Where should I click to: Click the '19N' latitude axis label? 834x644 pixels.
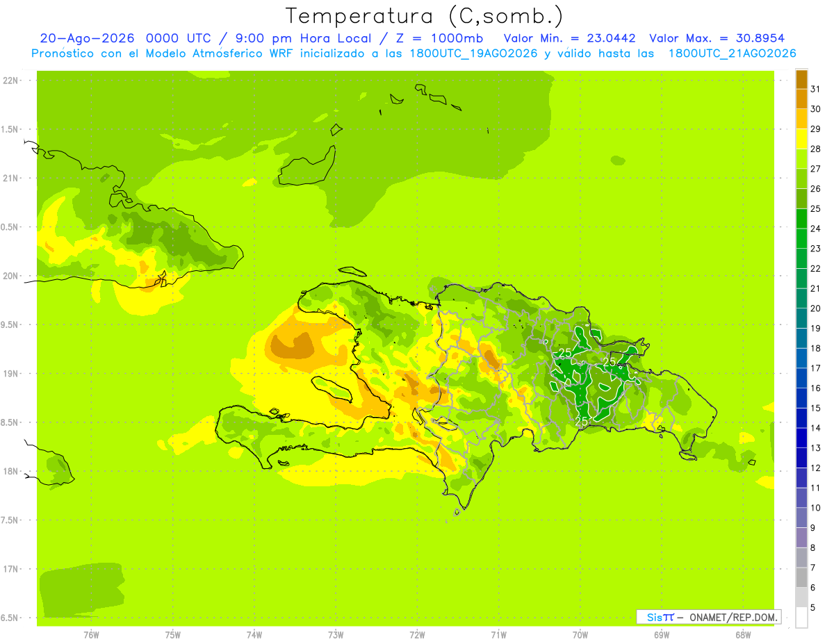point(11,373)
